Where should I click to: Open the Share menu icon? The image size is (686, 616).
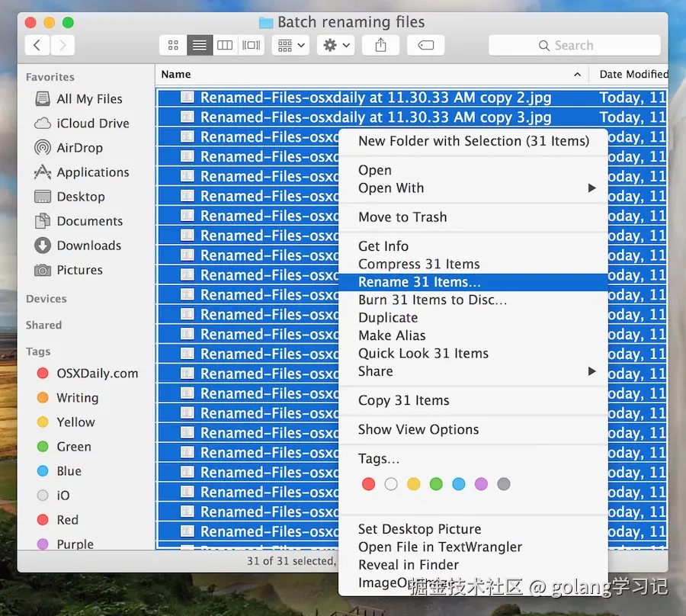380,45
